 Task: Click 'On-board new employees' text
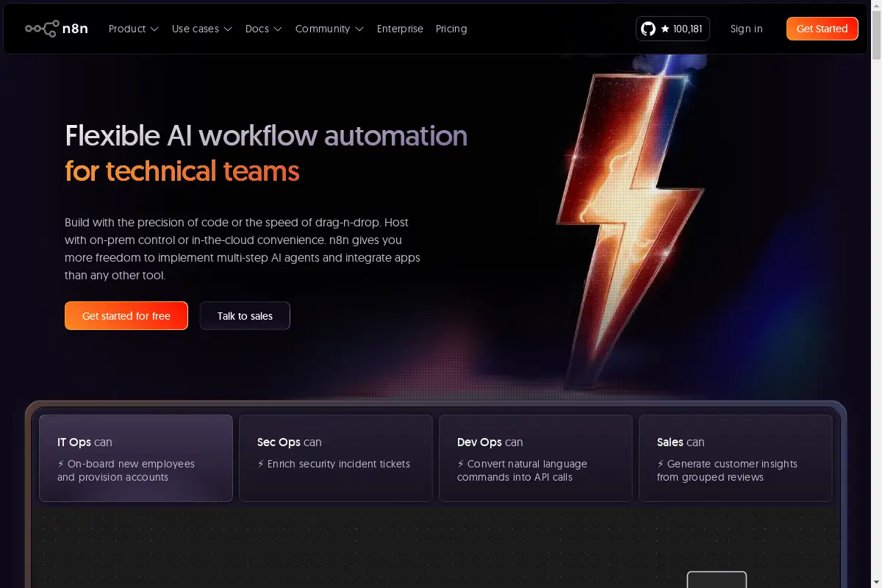coord(132,464)
